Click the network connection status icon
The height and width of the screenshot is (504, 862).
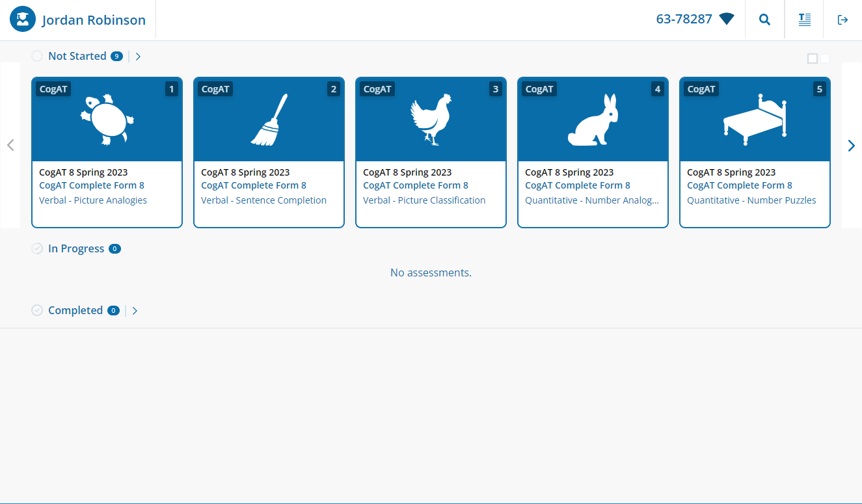click(727, 19)
